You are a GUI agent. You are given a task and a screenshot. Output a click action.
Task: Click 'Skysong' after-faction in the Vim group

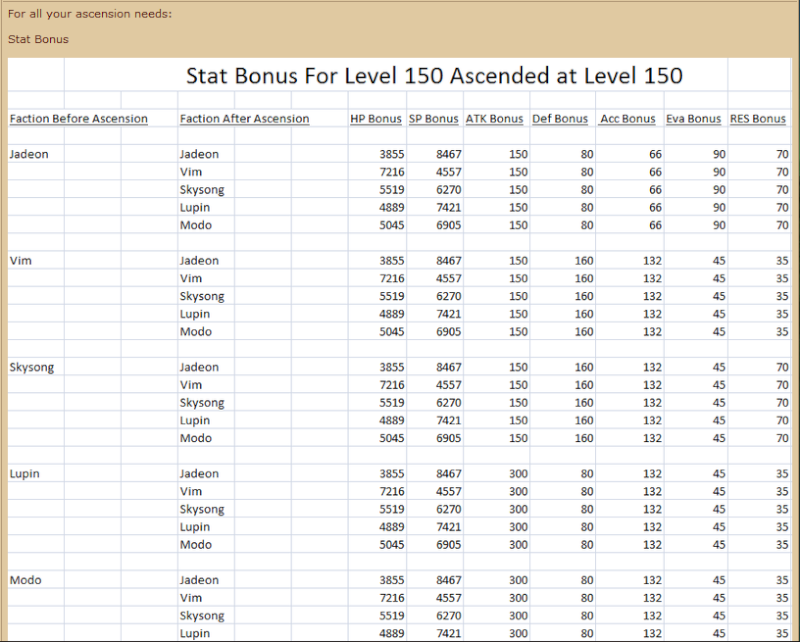click(x=202, y=297)
